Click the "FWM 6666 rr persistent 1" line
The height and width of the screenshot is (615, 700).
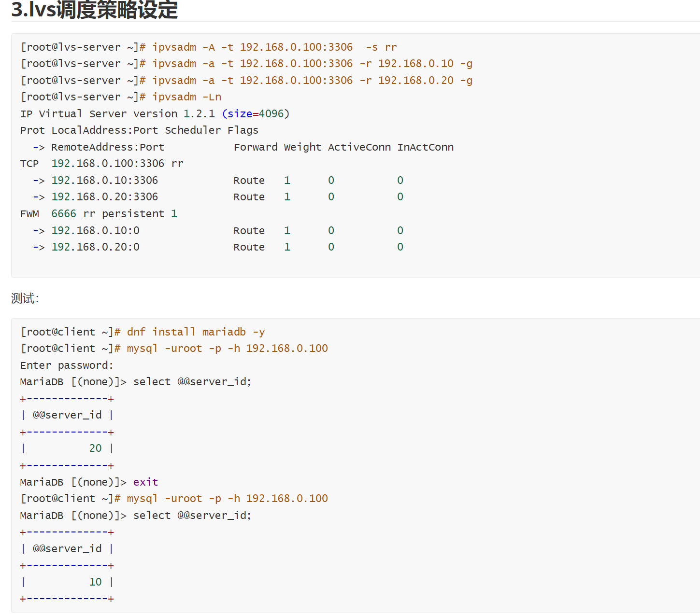click(99, 214)
